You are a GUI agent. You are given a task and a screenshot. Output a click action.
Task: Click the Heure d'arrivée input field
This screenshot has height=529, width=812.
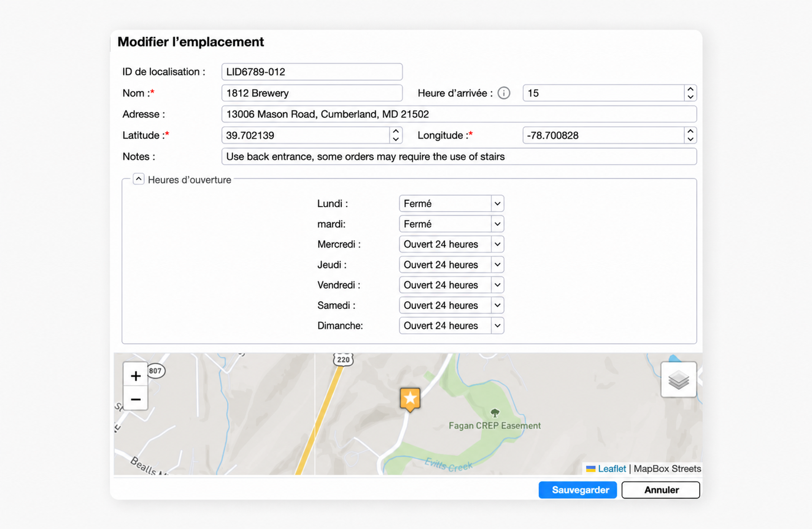[x=603, y=93]
